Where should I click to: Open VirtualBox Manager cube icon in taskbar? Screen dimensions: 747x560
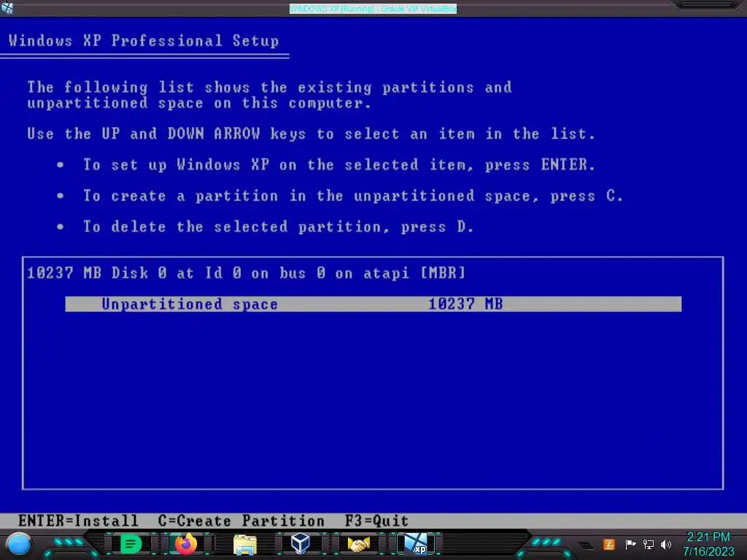point(301,543)
